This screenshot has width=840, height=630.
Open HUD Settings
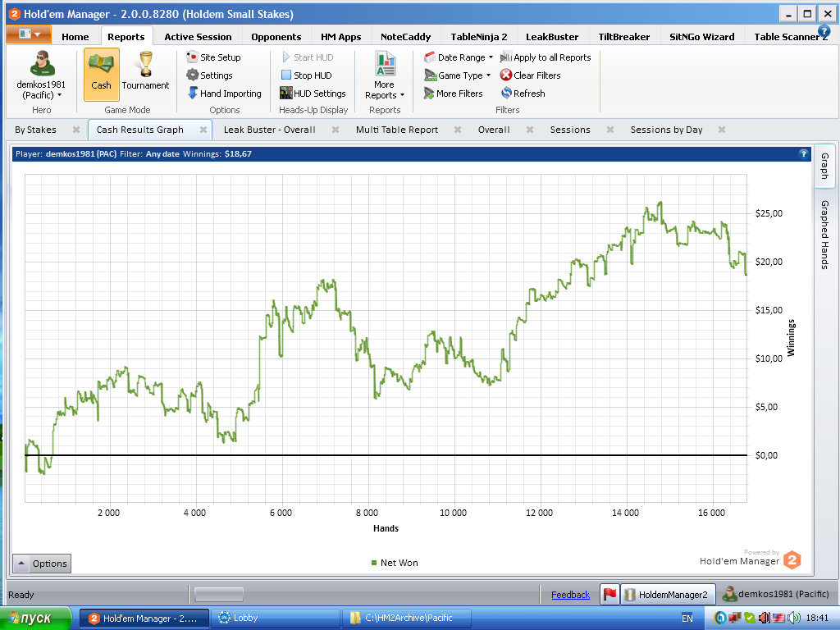(x=313, y=94)
